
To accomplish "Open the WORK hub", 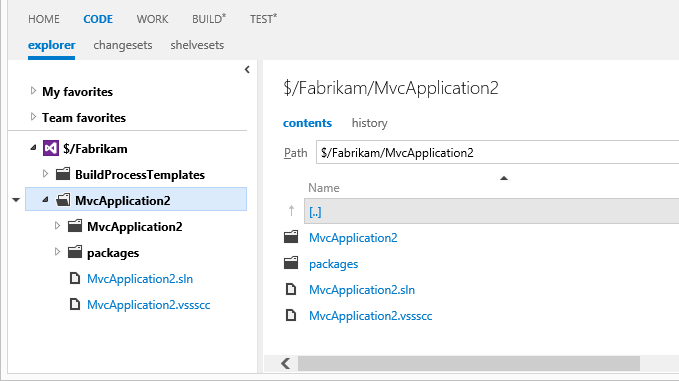I will tap(152, 19).
